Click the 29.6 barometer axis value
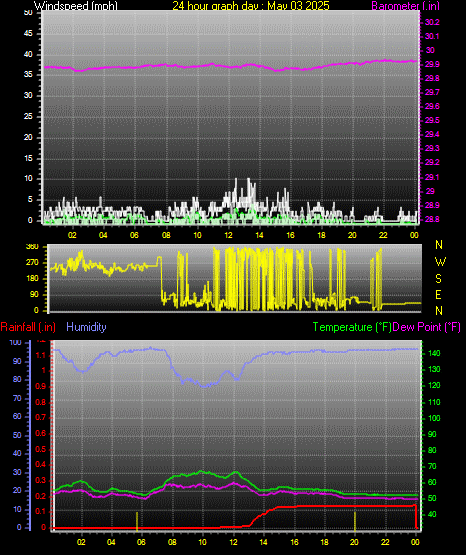The height and width of the screenshot is (555, 466). tap(432, 107)
